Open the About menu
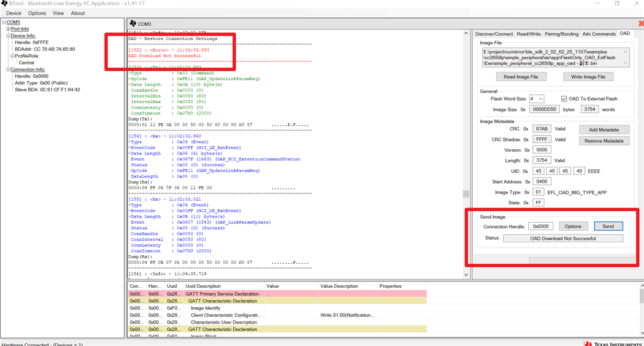This screenshot has height=346, width=644. pos(77,13)
